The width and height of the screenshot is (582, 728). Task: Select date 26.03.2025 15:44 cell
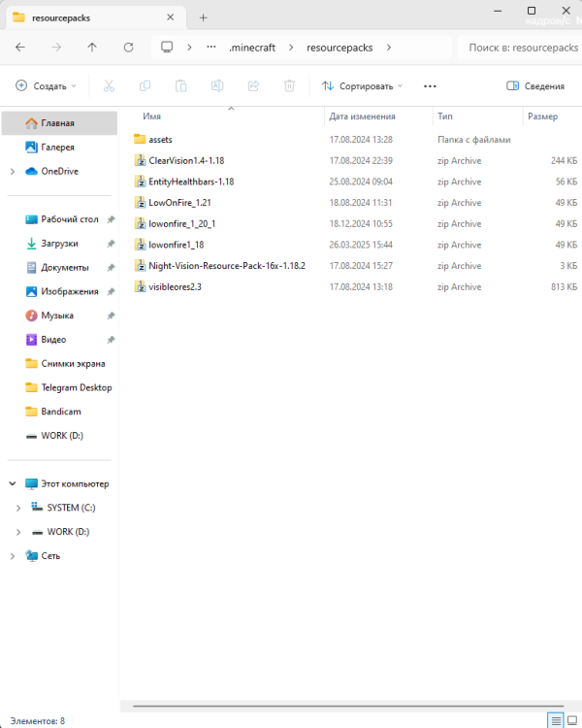point(361,245)
